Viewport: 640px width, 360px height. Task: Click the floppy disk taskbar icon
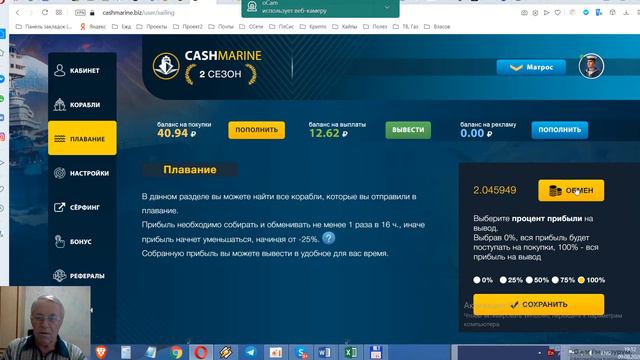pos(376,352)
